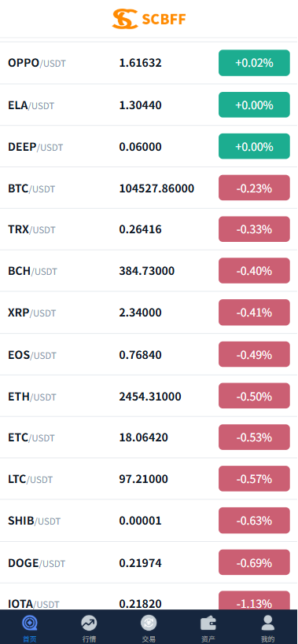
Task: Open XRP/USDT price 2.34000 row
Action: click(149, 313)
